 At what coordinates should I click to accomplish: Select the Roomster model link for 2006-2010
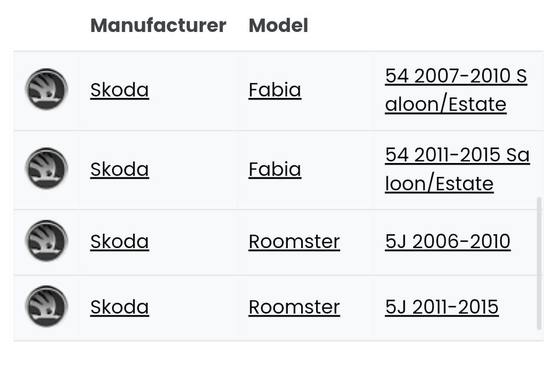(x=294, y=242)
